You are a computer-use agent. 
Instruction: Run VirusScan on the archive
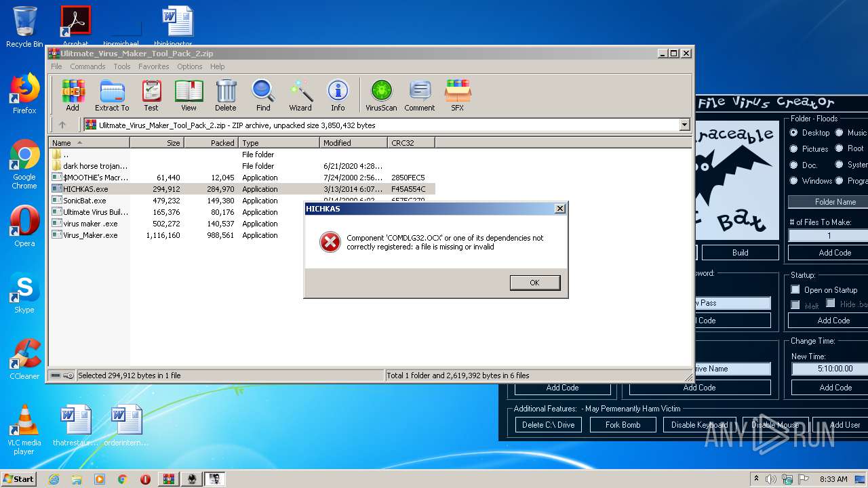tap(381, 96)
